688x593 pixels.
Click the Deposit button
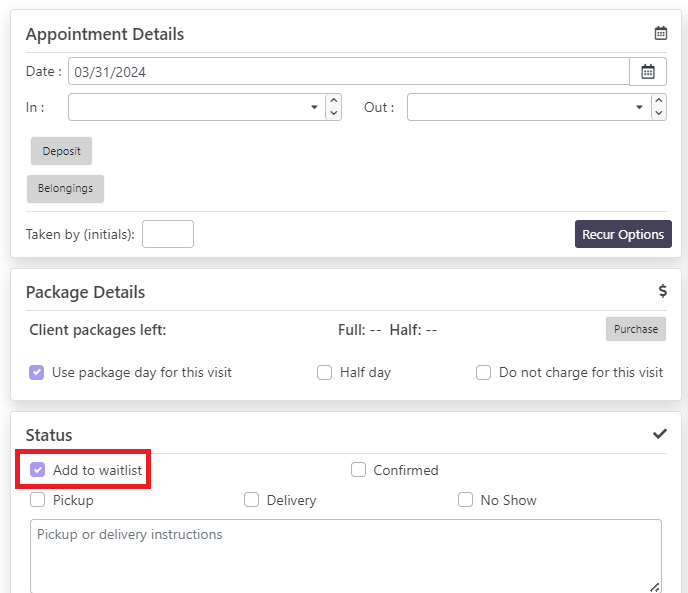tap(61, 151)
